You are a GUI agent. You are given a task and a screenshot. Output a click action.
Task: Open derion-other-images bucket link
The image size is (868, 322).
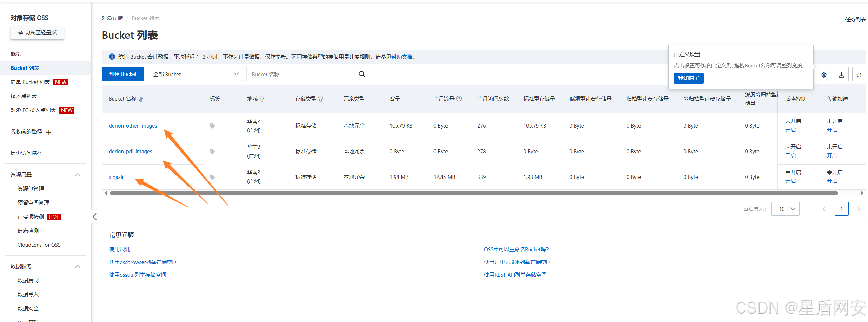coord(133,126)
